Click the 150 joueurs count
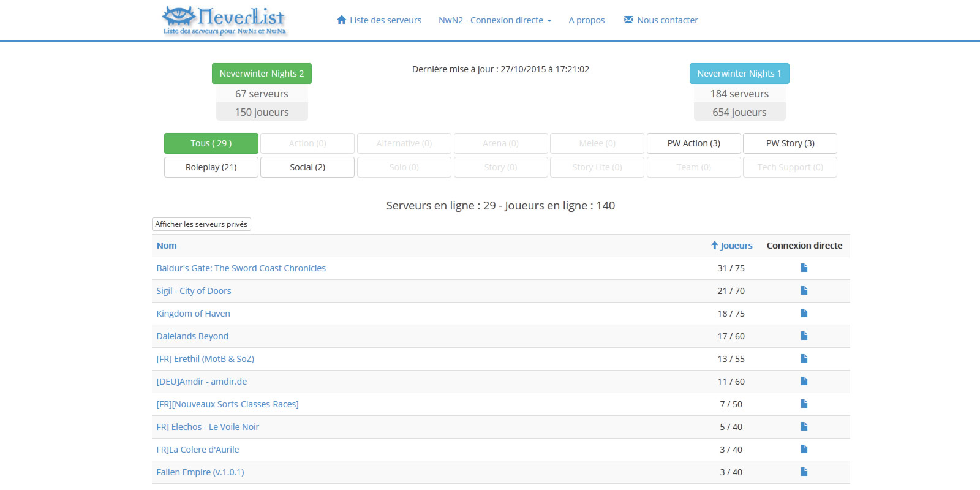Image resolution: width=980 pixels, height=490 pixels. point(262,112)
